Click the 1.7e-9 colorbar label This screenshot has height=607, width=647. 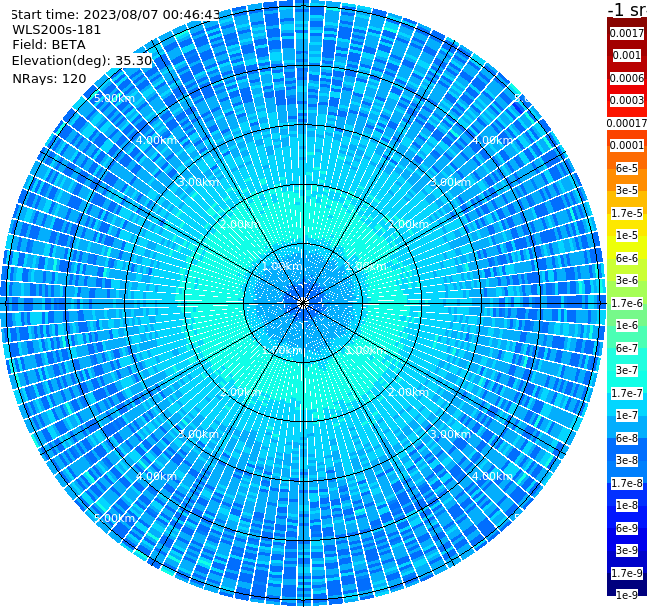pyautogui.click(x=627, y=573)
